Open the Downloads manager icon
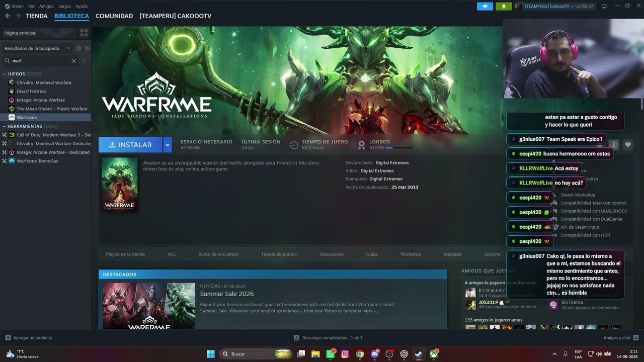The height and width of the screenshot is (362, 644). [296, 337]
